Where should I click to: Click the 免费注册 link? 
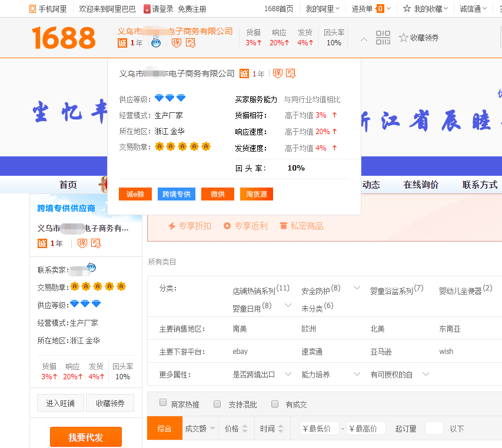[x=192, y=9]
